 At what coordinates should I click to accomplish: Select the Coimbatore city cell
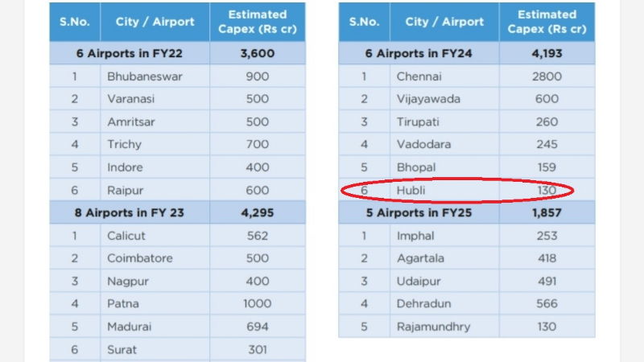155,258
